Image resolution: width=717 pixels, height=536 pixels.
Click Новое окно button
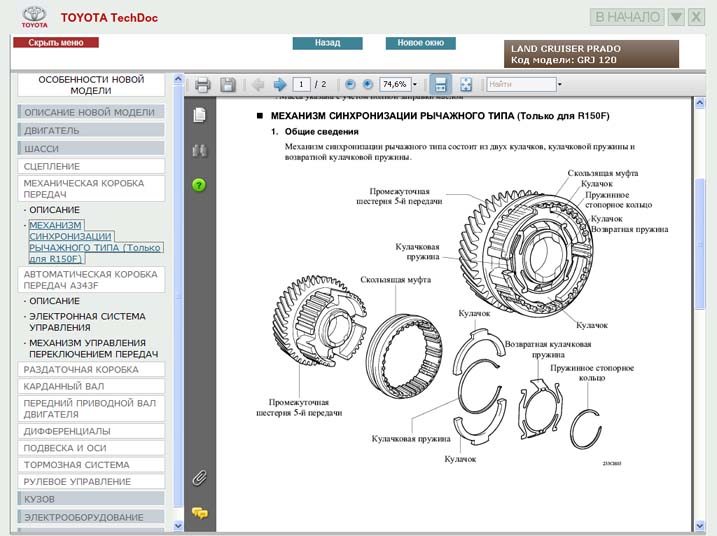[421, 43]
